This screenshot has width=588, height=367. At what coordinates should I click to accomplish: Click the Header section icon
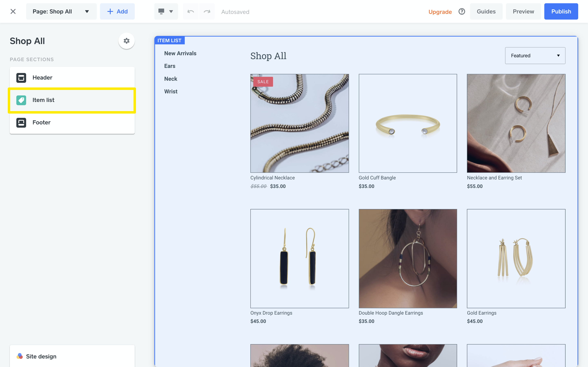tap(21, 78)
